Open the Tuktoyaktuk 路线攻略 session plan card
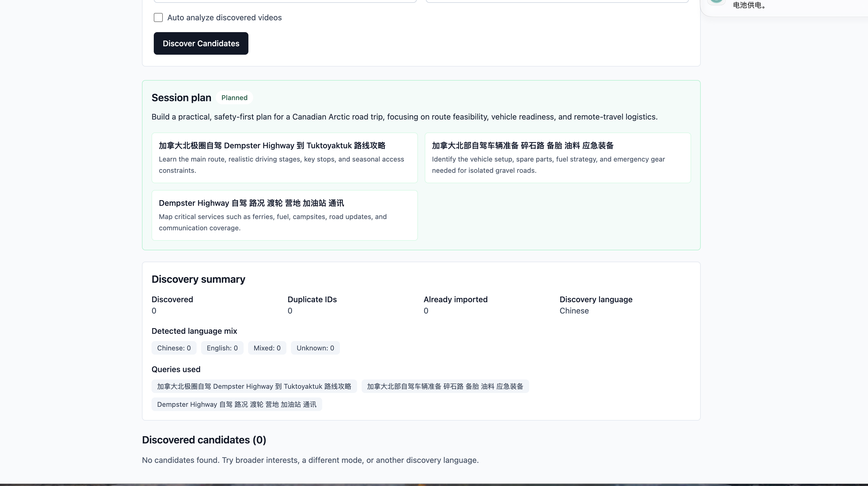This screenshot has width=868, height=486. coord(284,158)
